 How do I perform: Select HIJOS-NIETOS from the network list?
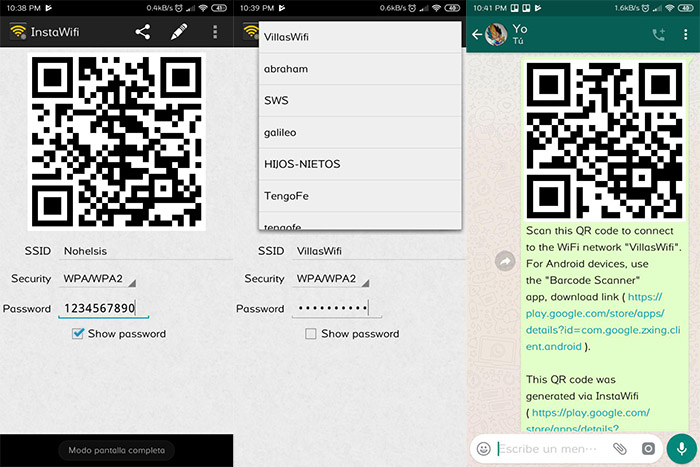[x=302, y=163]
